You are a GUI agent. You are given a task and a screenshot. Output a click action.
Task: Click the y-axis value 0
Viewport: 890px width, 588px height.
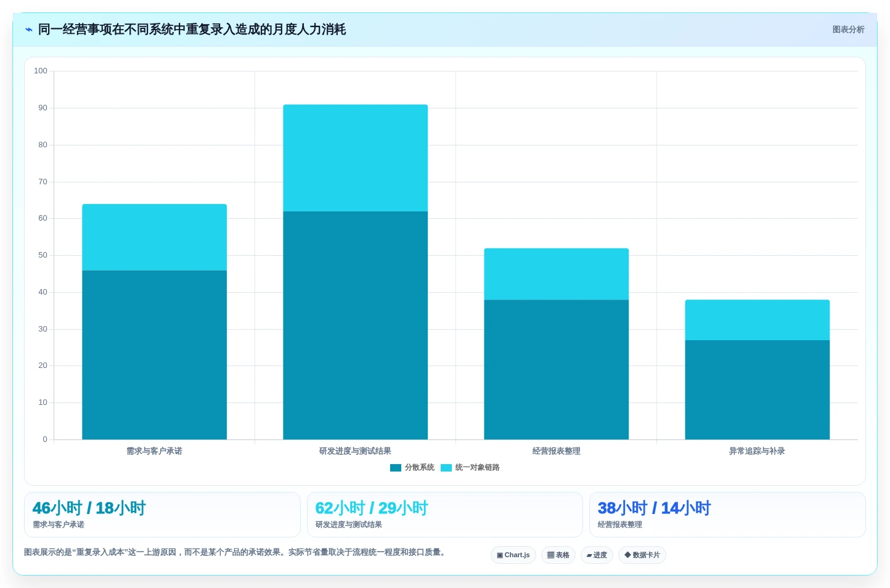[45, 439]
